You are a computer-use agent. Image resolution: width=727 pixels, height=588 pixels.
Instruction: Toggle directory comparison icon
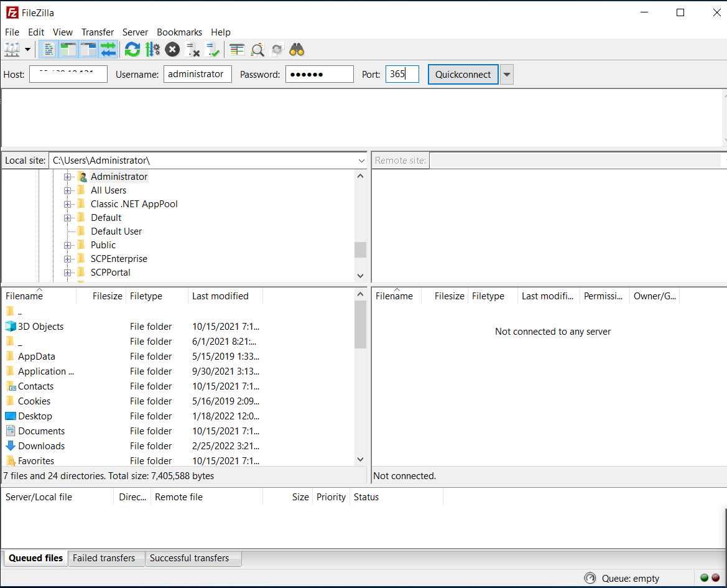pos(257,49)
